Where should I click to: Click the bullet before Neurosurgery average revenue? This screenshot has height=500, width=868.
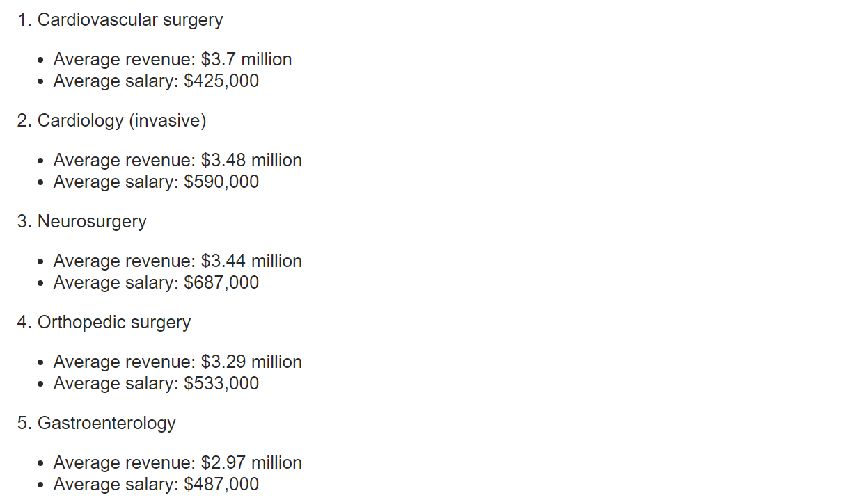coord(42,263)
